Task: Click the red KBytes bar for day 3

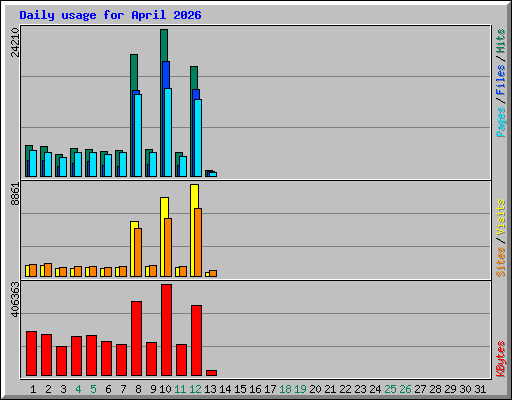Action: click(61, 361)
